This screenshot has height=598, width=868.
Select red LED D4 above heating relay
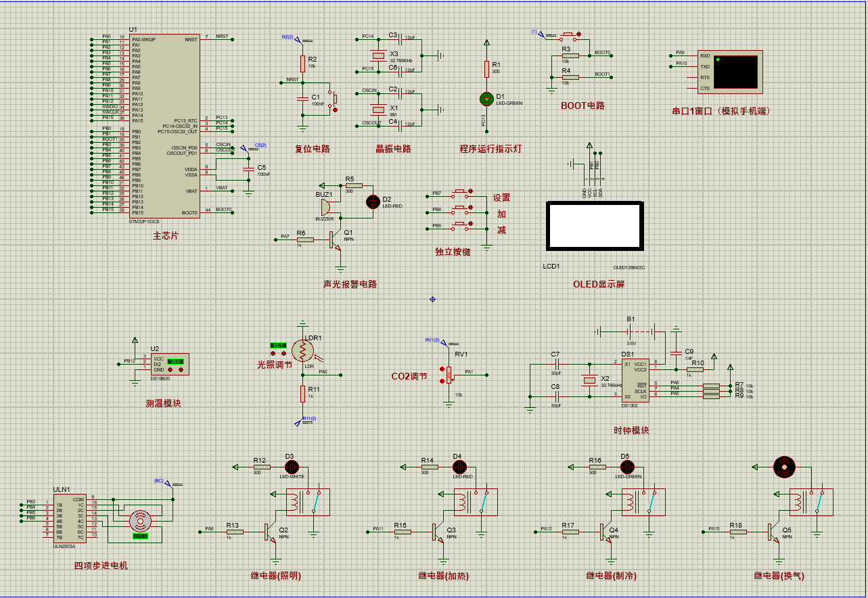pos(460,467)
